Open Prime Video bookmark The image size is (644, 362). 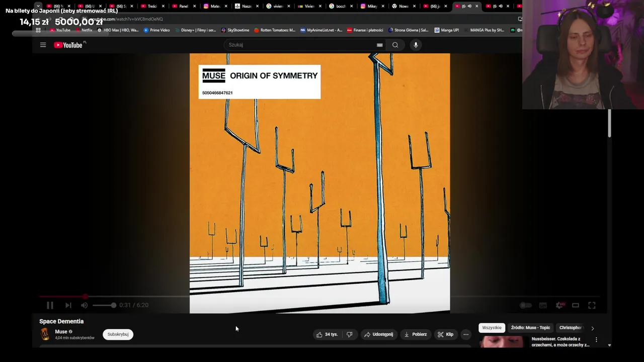[x=157, y=30]
